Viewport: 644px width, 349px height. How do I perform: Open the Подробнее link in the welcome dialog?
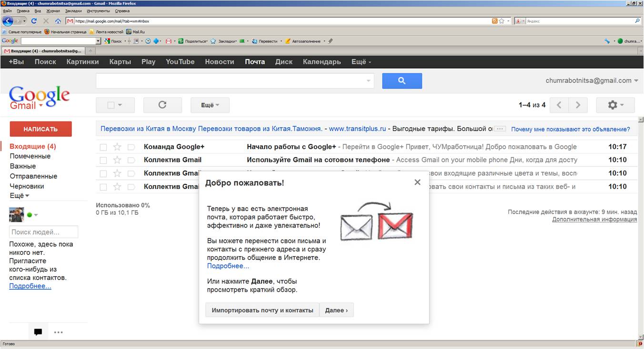pos(228,266)
